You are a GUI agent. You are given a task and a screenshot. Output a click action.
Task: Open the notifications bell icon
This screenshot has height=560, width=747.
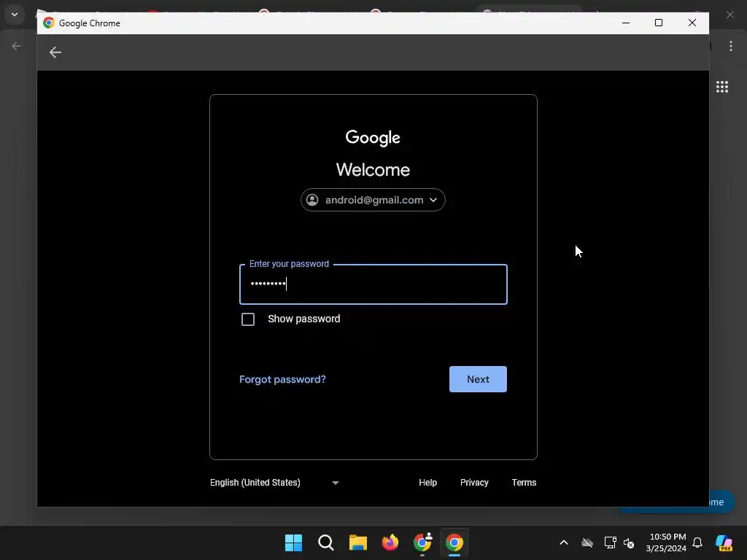[697, 542]
